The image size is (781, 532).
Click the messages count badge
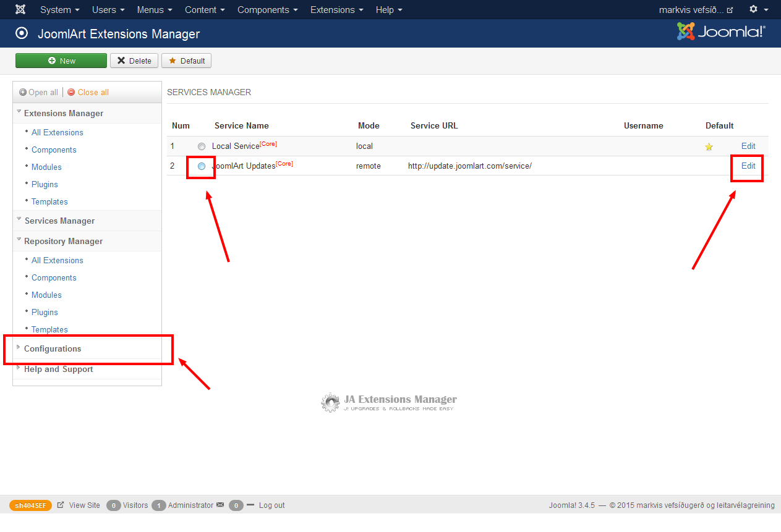pos(236,505)
